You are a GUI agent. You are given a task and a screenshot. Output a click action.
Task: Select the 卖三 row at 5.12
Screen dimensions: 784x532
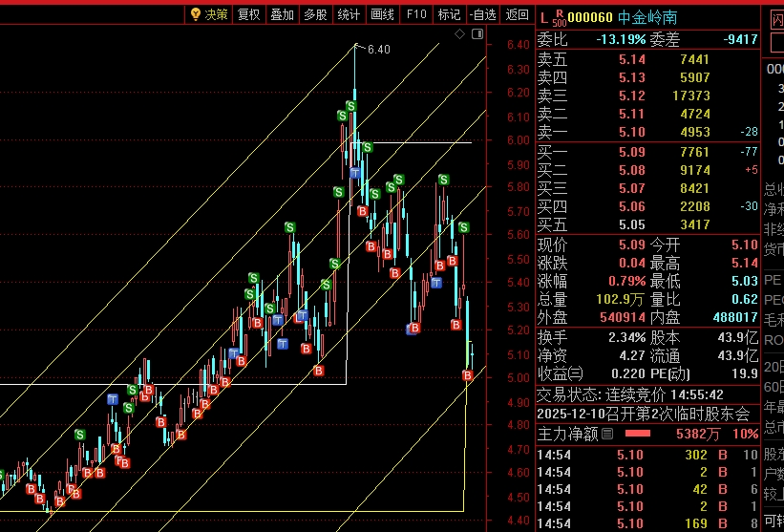click(647, 96)
